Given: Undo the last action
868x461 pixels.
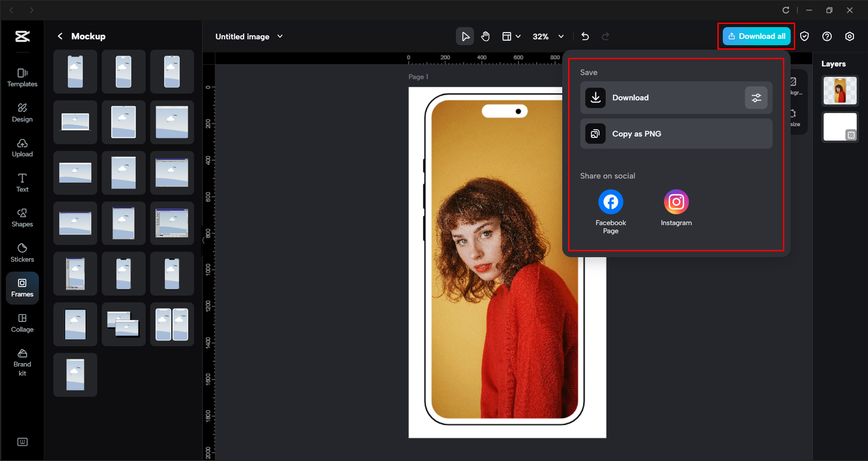Looking at the screenshot, I should 585,36.
